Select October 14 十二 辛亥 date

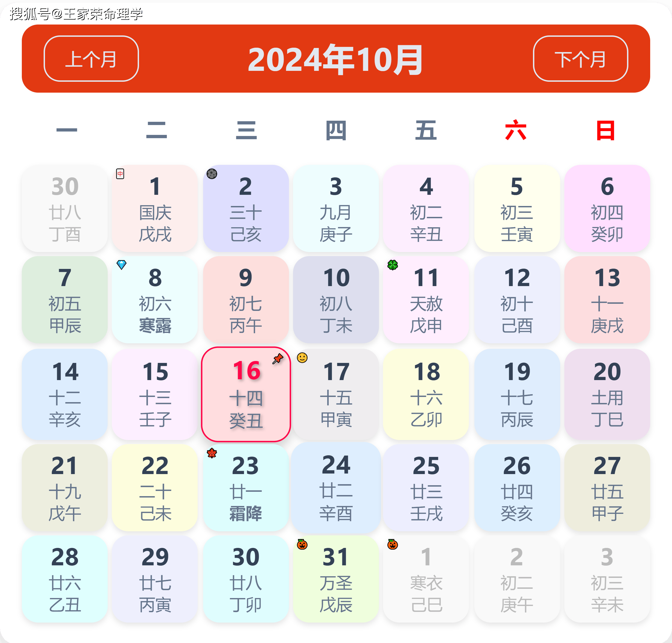tap(65, 394)
